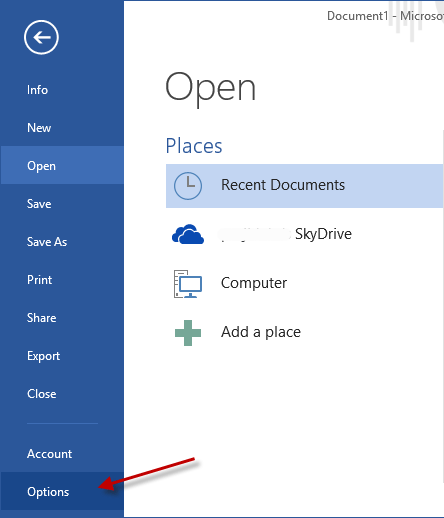Go to the Export page
444x518 pixels.
coord(62,356)
